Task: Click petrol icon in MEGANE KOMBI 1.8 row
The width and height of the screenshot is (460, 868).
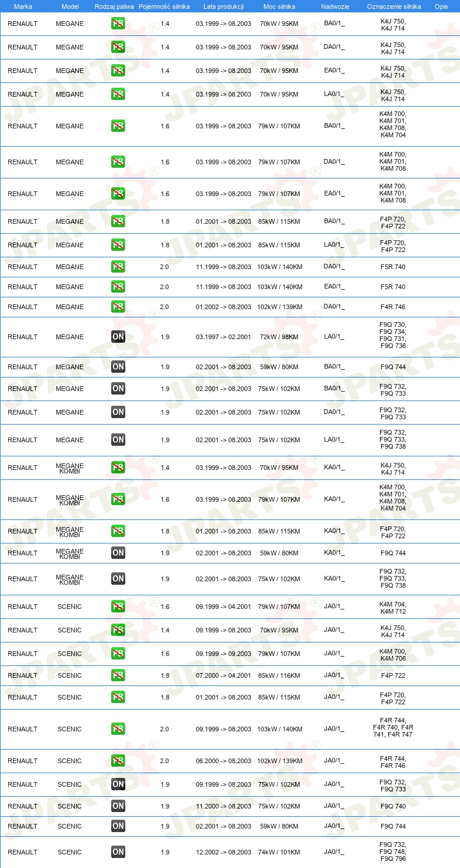Action: tap(118, 531)
